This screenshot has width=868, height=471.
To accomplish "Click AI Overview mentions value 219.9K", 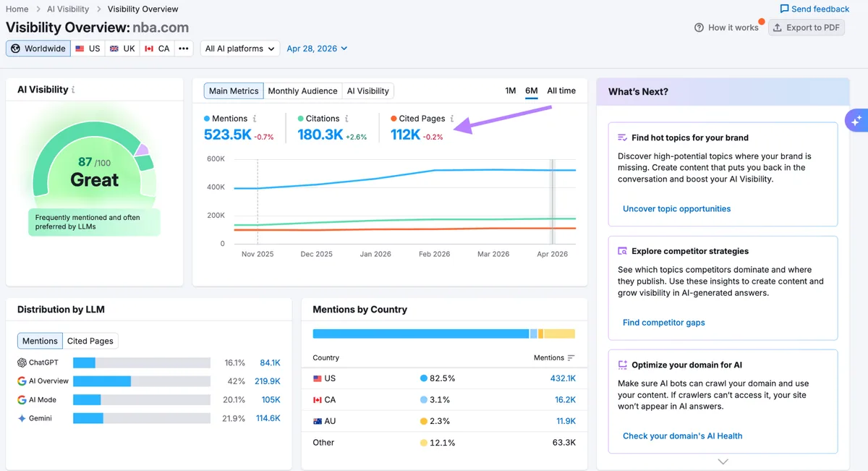I will click(268, 381).
